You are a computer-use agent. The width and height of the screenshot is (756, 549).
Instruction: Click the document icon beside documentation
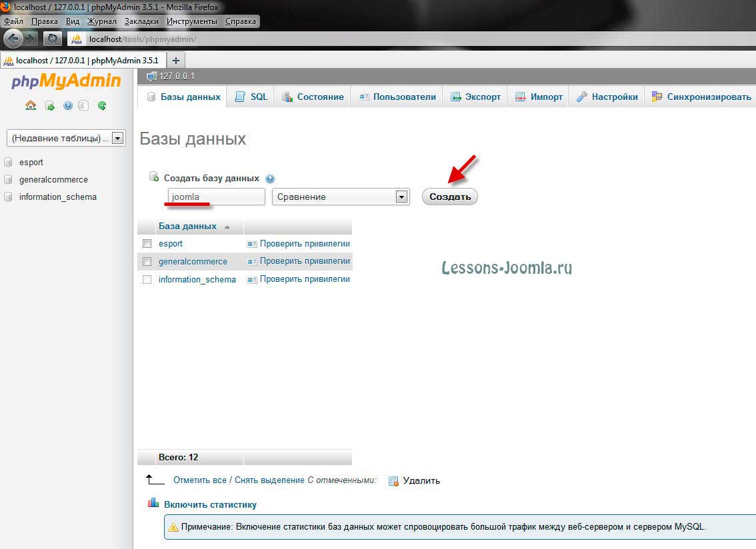pyautogui.click(x=83, y=105)
